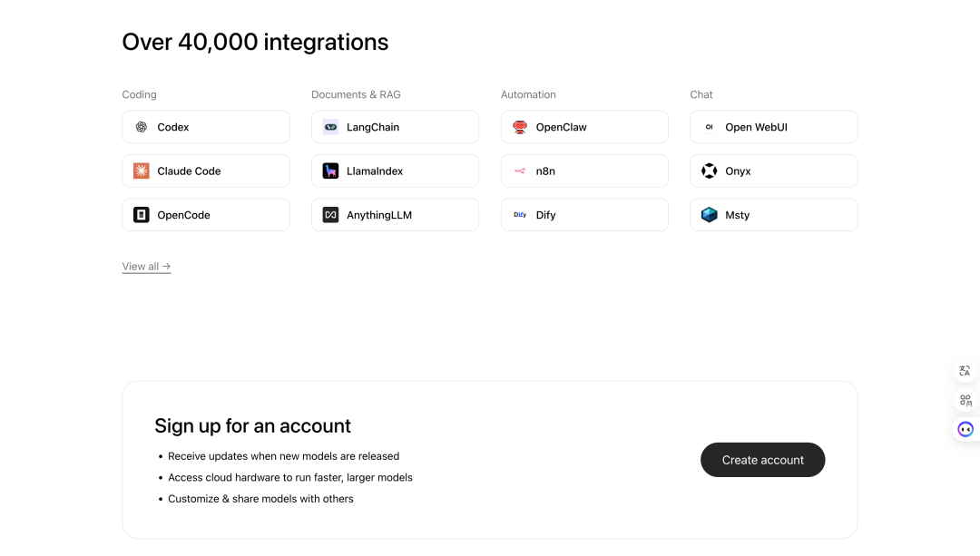Click 'Customize & share models with others' bullet
The width and height of the screenshot is (980, 556).
260,499
